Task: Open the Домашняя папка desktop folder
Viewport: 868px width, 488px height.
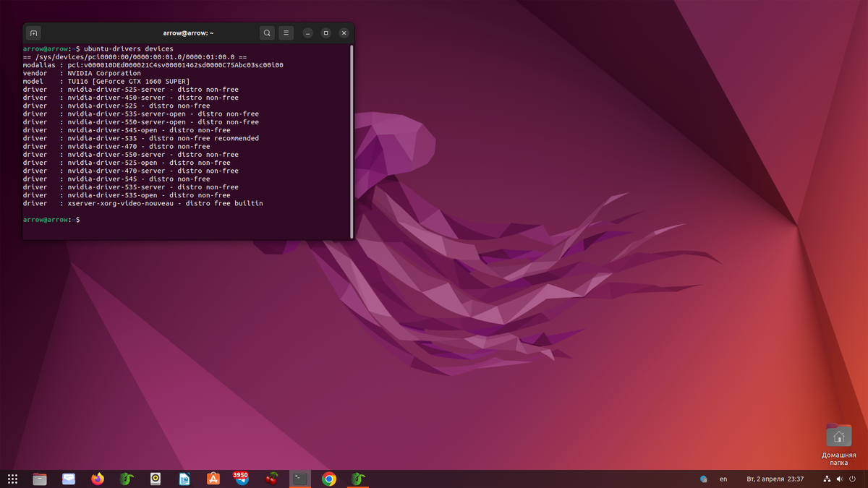Action: 838,444
